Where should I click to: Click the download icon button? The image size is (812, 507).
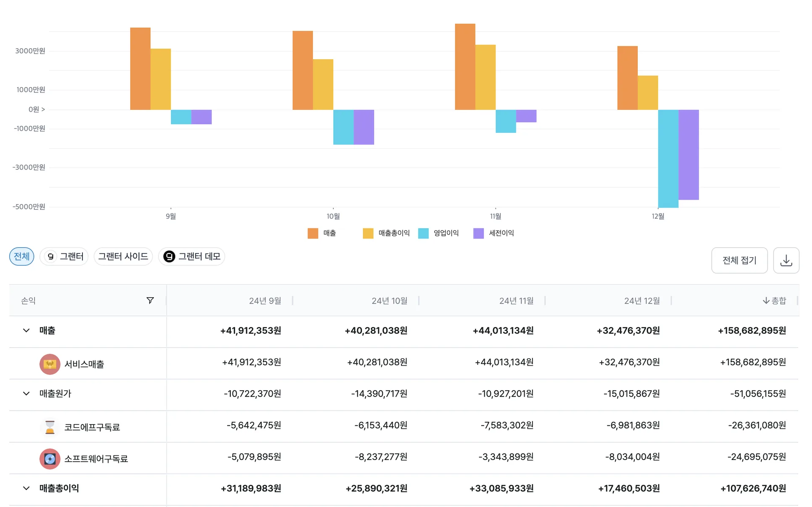tap(786, 260)
